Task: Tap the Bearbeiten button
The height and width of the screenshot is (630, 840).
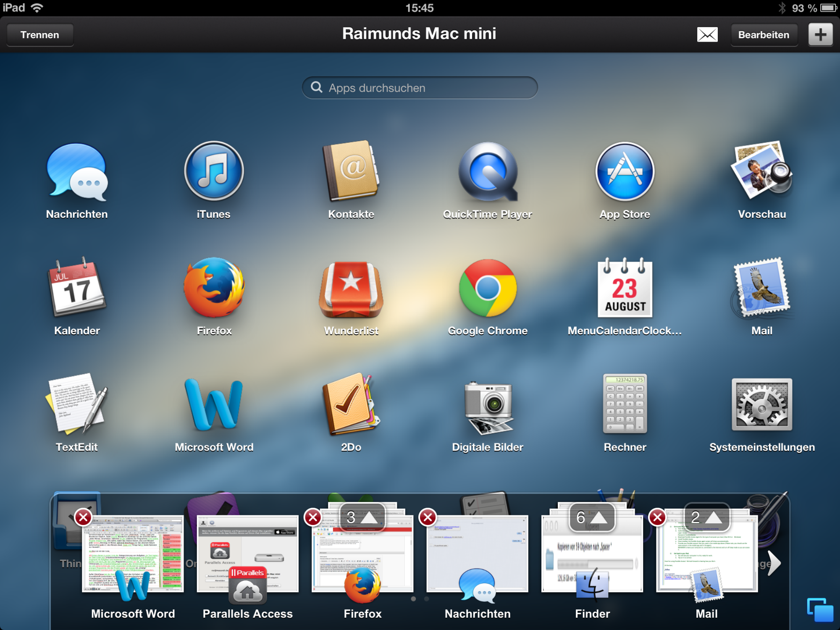Action: [763, 35]
